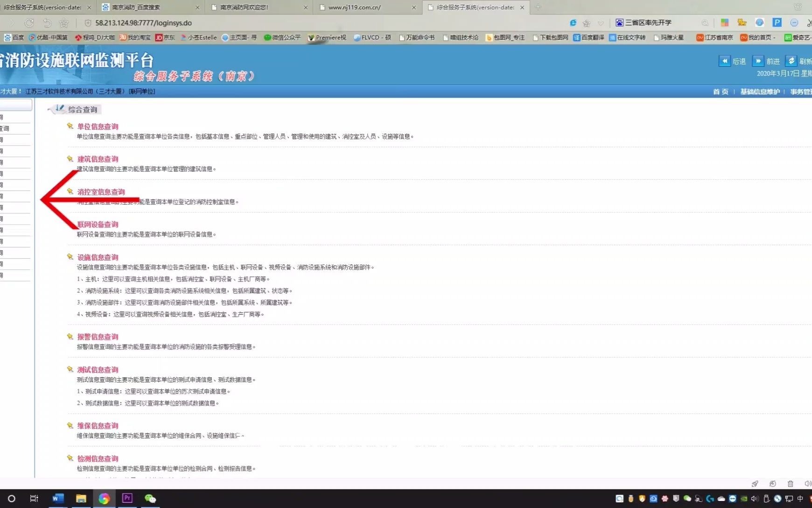Click the platform's 前进 forward arrow icon
This screenshot has width=812, height=508.
[758, 61]
